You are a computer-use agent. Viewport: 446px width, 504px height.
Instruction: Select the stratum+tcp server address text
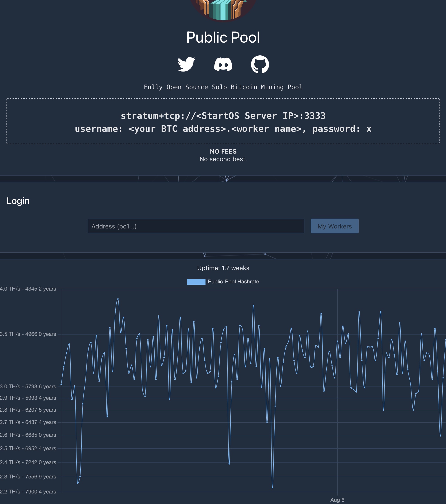[x=223, y=116]
